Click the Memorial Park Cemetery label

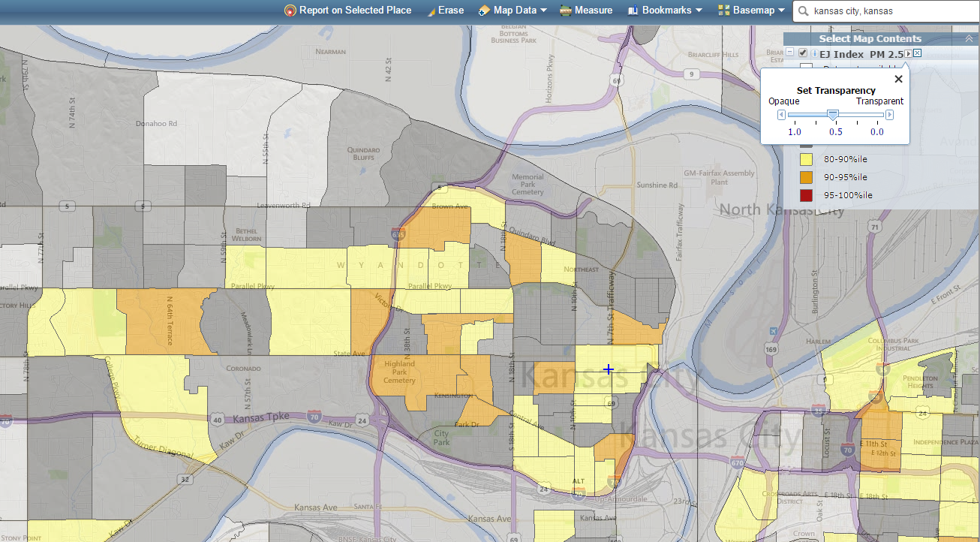[528, 185]
